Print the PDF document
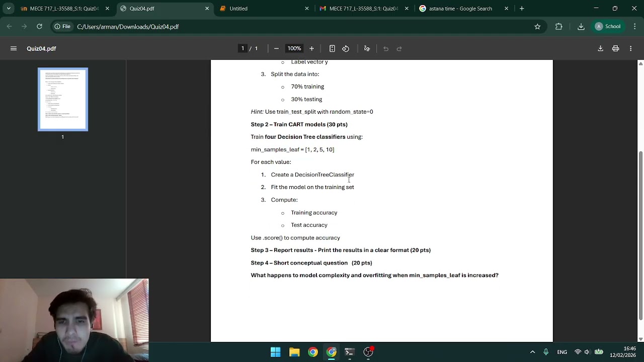 [x=615, y=49]
